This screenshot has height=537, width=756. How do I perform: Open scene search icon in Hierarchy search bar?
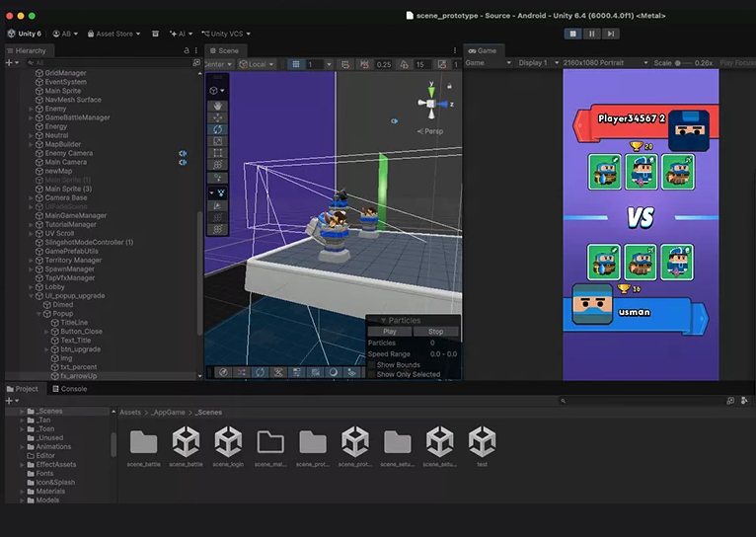pyautogui.click(x=196, y=62)
